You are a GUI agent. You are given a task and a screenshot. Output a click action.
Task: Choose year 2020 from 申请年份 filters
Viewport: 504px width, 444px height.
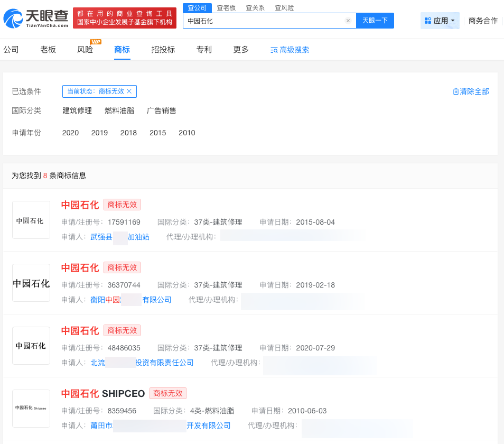coord(70,133)
